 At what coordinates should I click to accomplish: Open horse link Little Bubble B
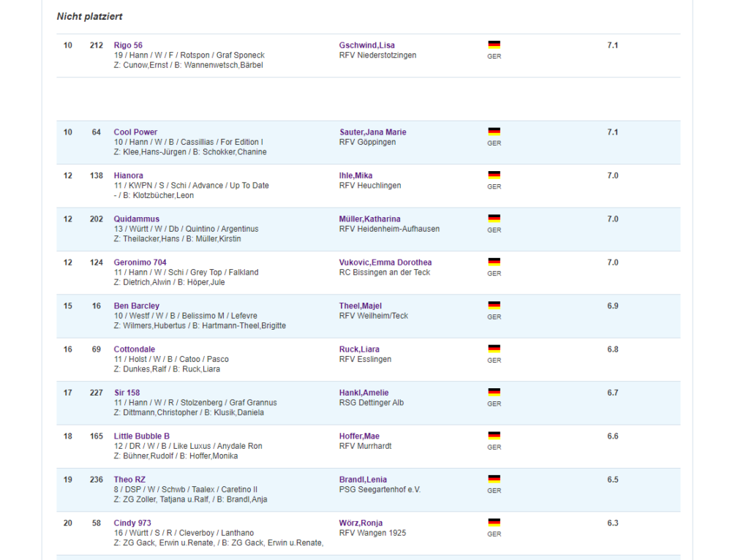point(141,436)
